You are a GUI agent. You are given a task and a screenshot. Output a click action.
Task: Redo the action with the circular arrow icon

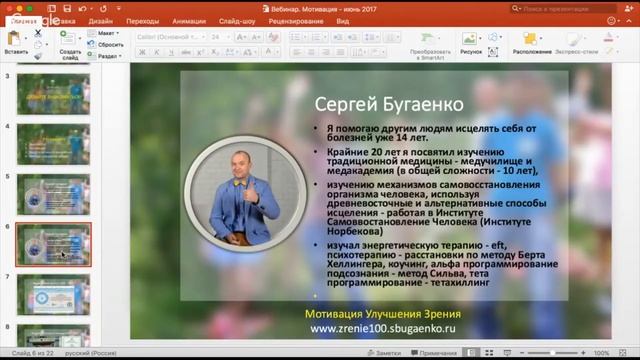(103, 9)
